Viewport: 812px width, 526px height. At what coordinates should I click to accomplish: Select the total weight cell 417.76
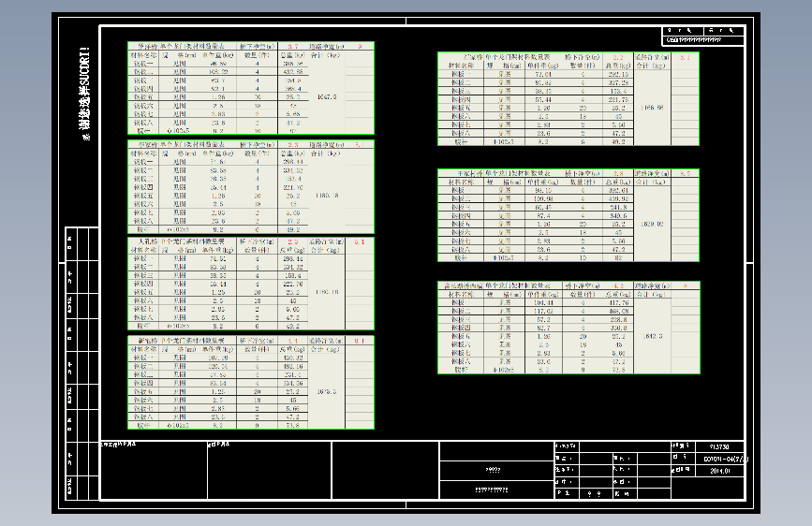tap(618, 303)
